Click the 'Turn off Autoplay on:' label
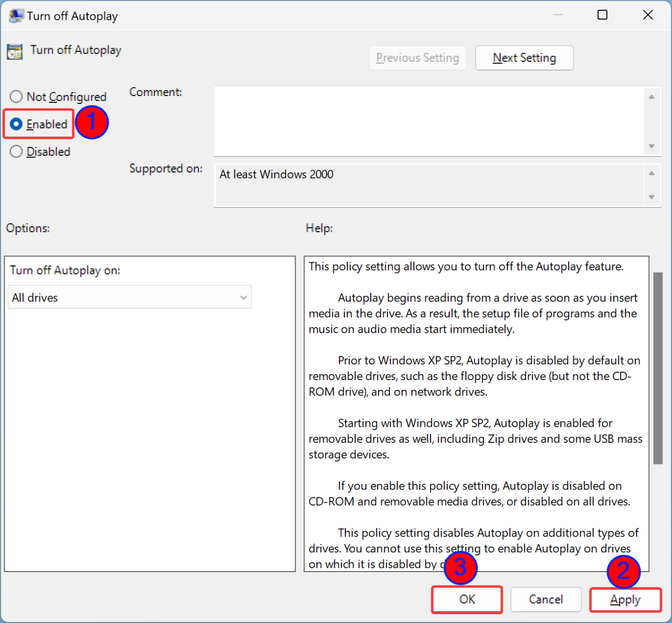Viewport: 672px width, 623px height. (65, 270)
